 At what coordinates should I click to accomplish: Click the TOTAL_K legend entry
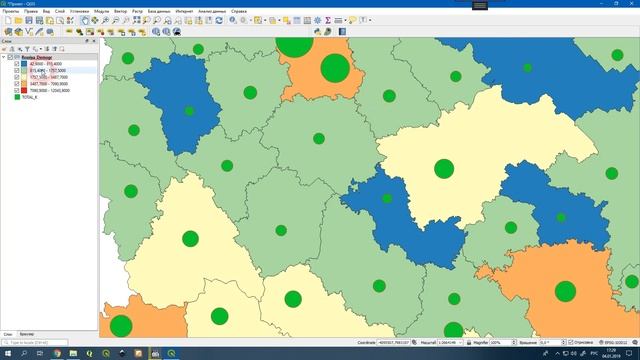point(30,97)
